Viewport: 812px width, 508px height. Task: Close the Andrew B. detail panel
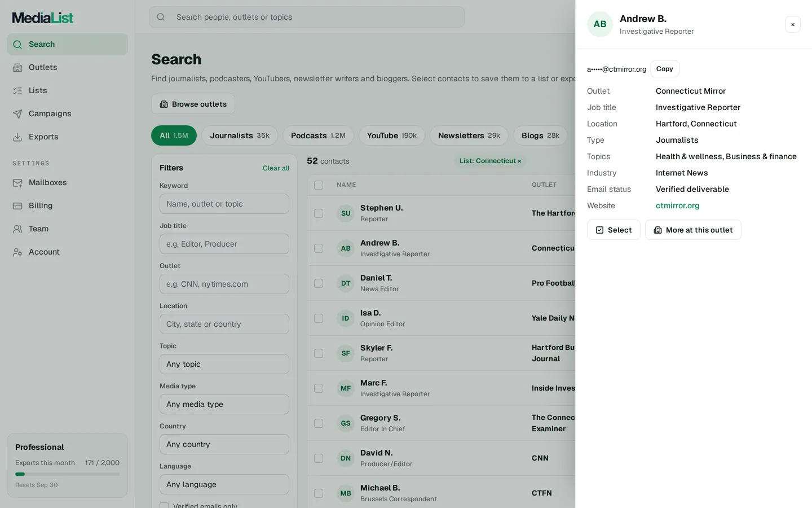pyautogui.click(x=793, y=24)
